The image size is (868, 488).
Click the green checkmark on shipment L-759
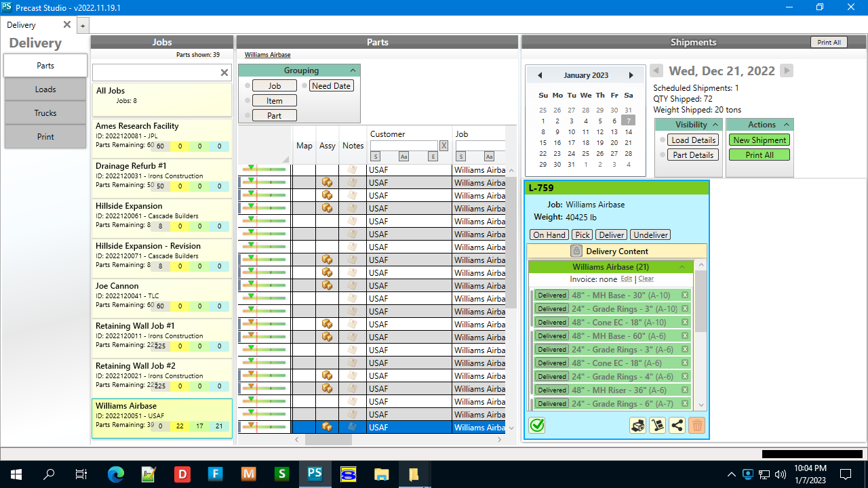[x=537, y=425]
